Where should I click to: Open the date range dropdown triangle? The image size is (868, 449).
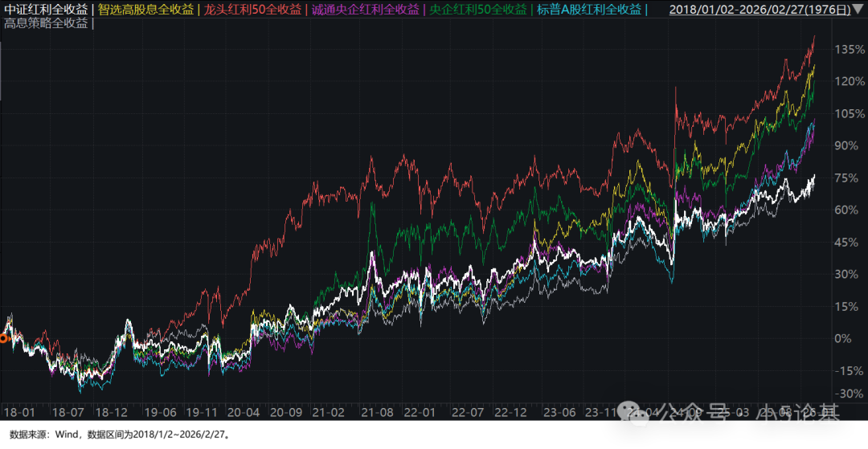click(858, 10)
